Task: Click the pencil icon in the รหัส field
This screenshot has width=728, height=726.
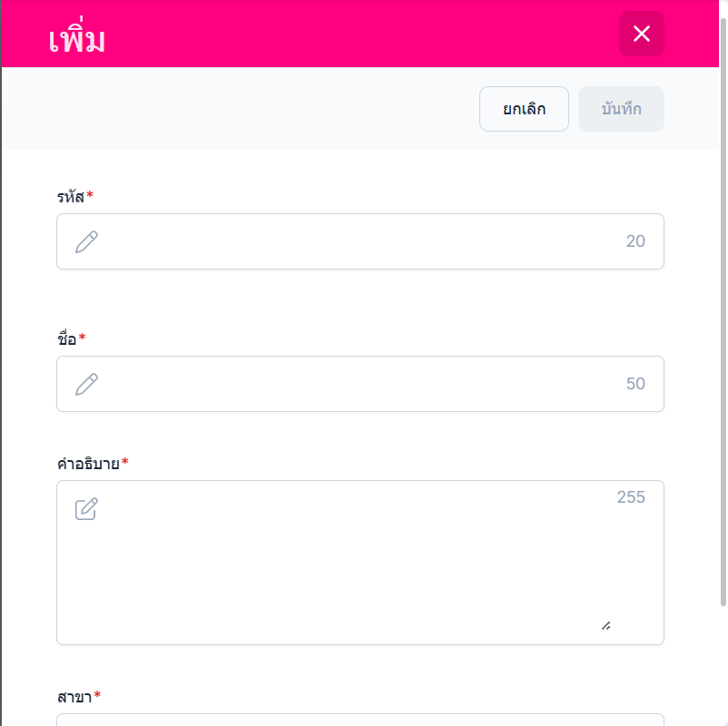Action: [x=86, y=241]
